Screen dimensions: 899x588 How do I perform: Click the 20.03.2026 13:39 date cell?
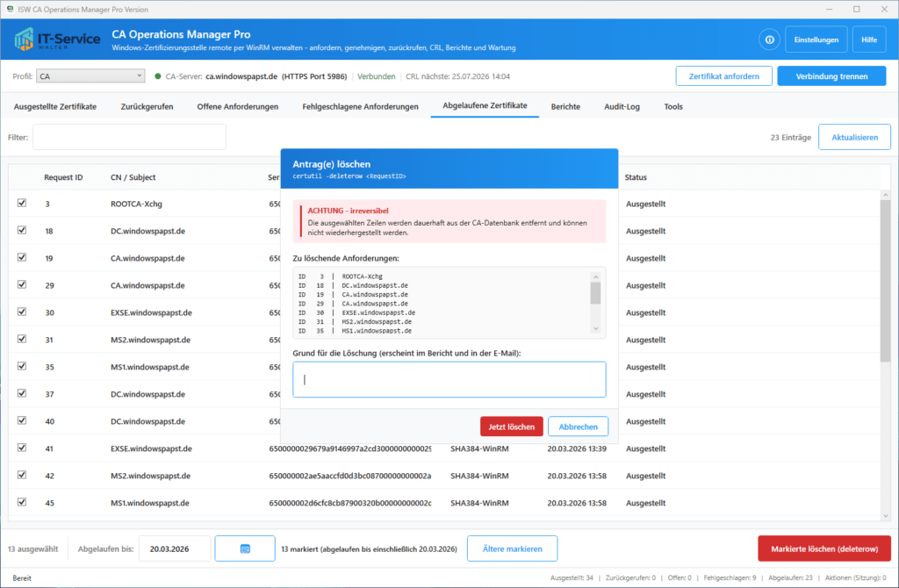pos(576,448)
